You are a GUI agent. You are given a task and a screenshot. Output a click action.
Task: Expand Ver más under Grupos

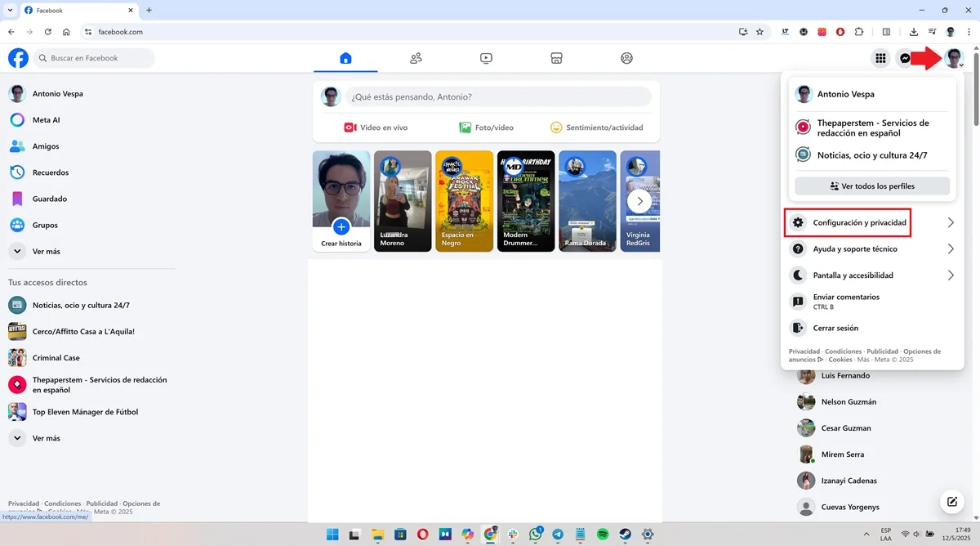pos(90,251)
